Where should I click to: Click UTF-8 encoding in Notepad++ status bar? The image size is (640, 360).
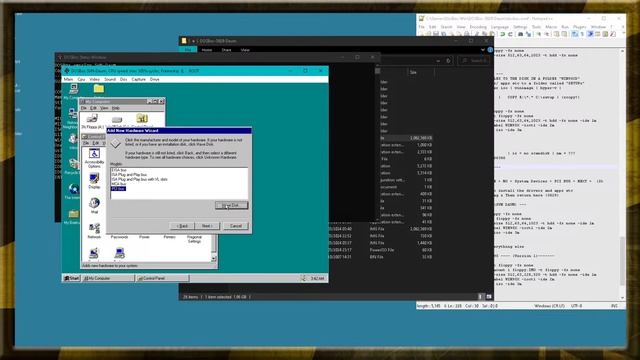tap(576, 305)
